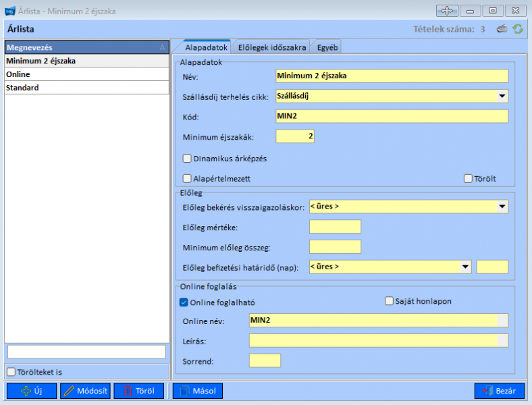The height and width of the screenshot is (405, 532).
Task: Open the Előlegek időszakra tab
Action: [x=272, y=47]
